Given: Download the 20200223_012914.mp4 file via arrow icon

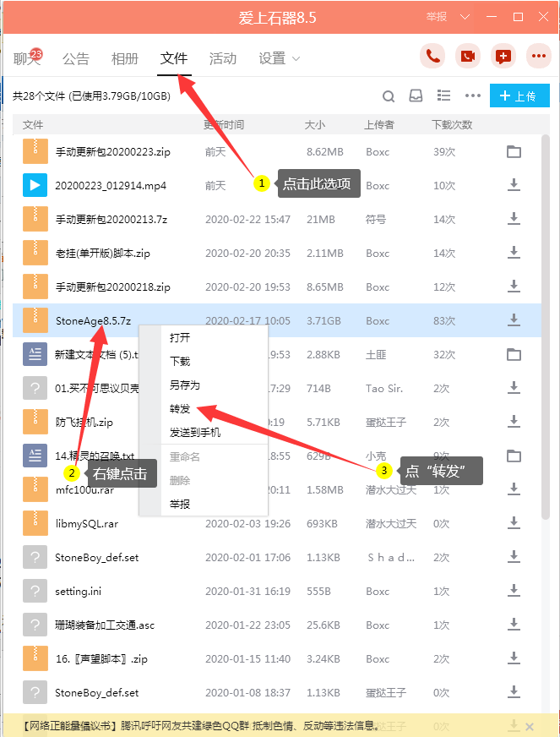Looking at the screenshot, I should tap(513, 185).
